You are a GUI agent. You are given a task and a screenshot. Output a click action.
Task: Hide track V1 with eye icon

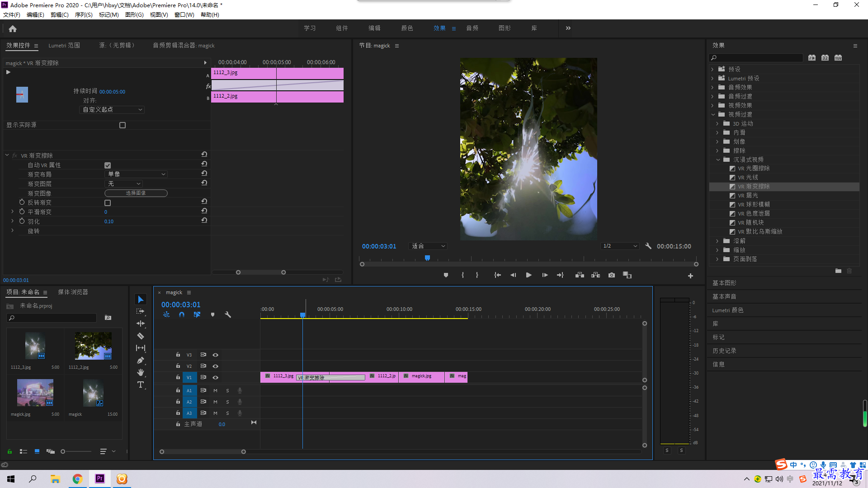pos(216,377)
